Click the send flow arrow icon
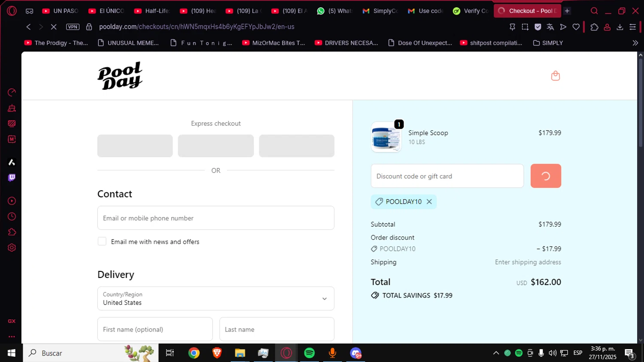The height and width of the screenshot is (362, 644). point(563,27)
